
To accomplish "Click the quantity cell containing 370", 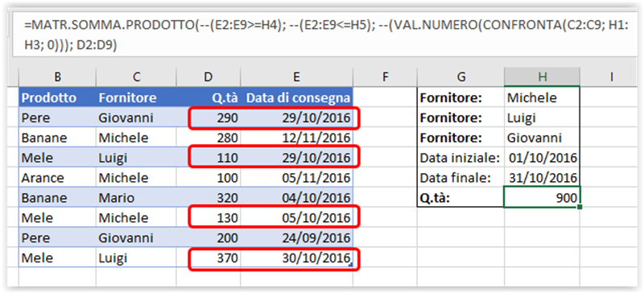I will [208, 258].
